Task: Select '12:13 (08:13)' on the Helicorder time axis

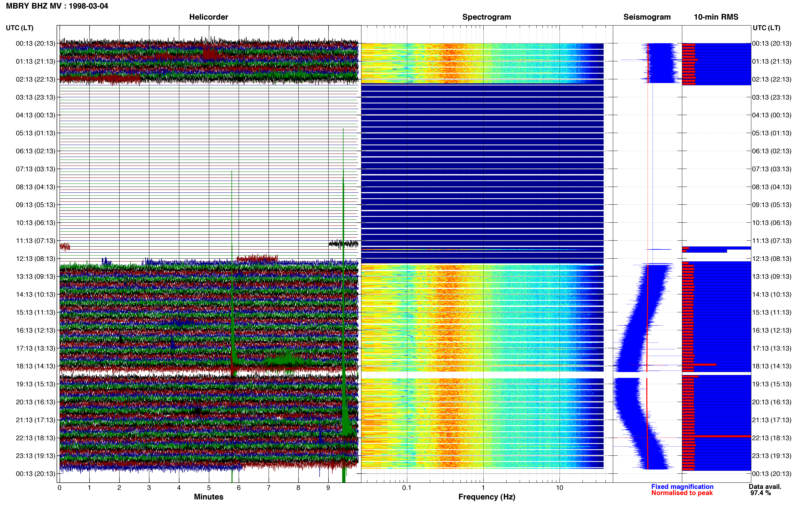Action: [35, 259]
